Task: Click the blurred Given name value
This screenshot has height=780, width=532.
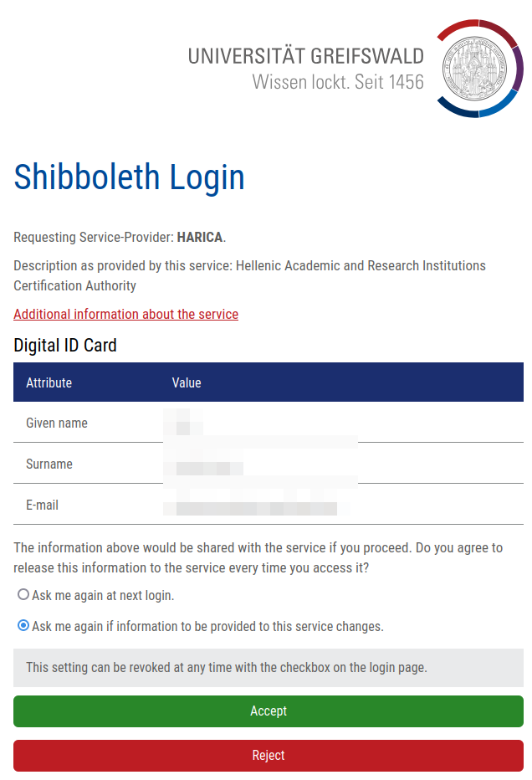Action: [x=184, y=423]
